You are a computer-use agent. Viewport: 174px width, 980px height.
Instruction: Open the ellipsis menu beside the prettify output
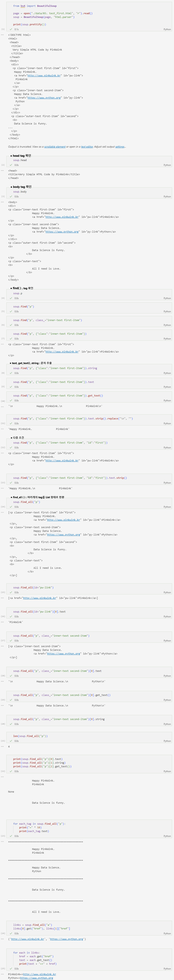pos(2,35)
